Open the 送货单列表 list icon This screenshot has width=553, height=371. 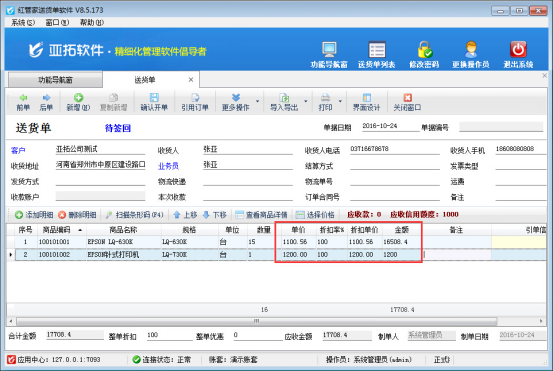tap(377, 50)
